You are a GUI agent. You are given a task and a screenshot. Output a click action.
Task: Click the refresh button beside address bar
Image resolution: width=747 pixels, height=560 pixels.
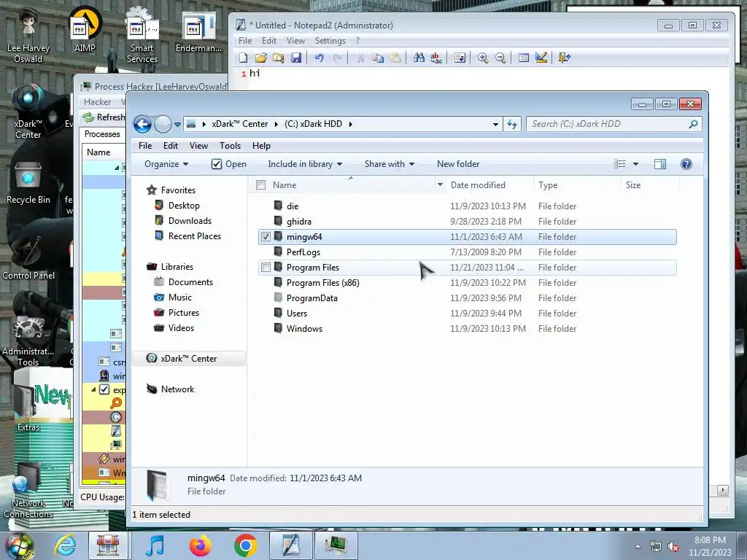pos(512,124)
